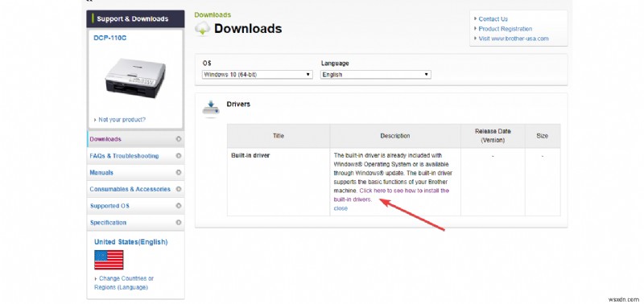Click the Description column header

click(x=395, y=136)
